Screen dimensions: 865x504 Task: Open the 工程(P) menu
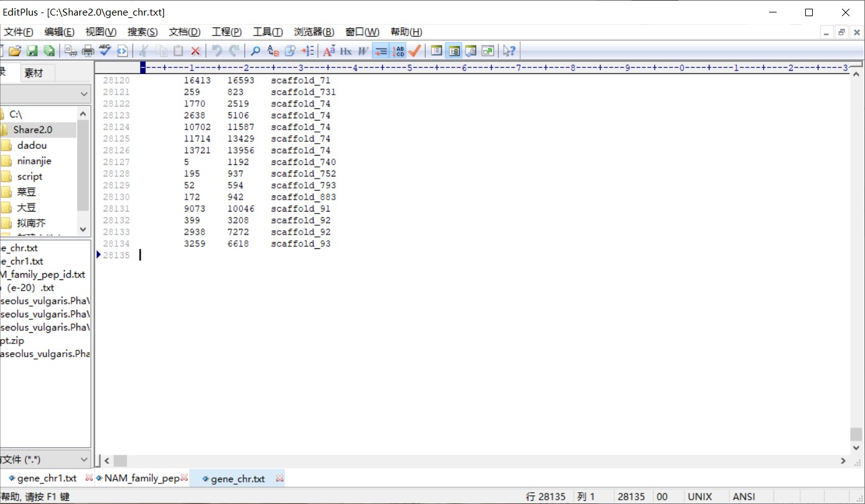(227, 32)
